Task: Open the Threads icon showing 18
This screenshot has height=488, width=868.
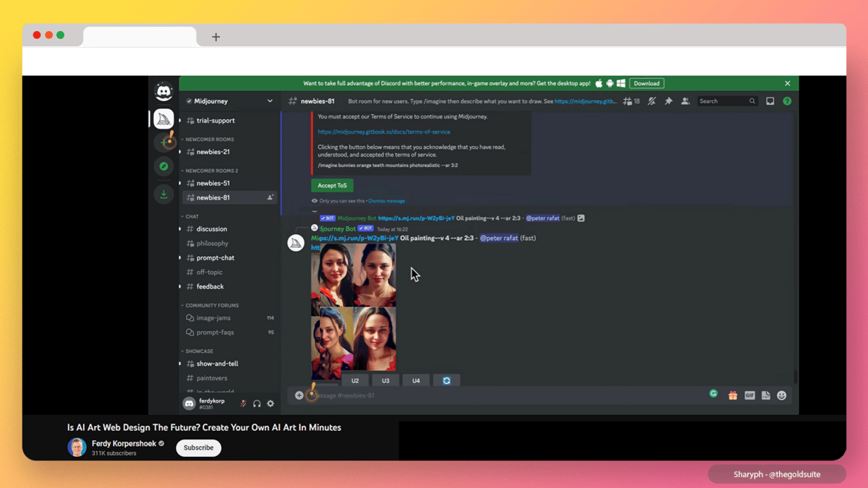Action: click(631, 101)
